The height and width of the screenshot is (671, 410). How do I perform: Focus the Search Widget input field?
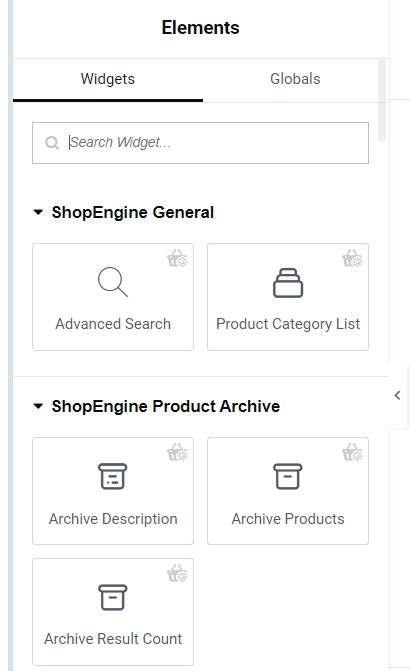pyautogui.click(x=200, y=143)
